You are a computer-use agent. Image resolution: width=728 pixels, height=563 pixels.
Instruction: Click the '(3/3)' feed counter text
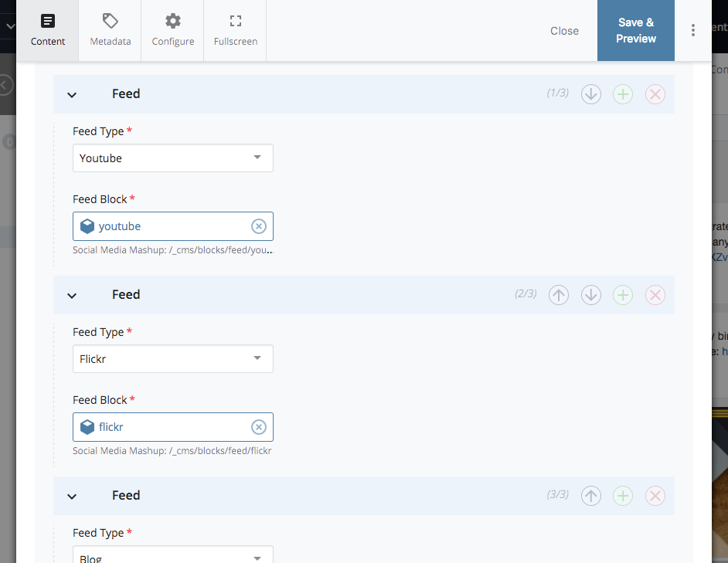pyautogui.click(x=558, y=494)
